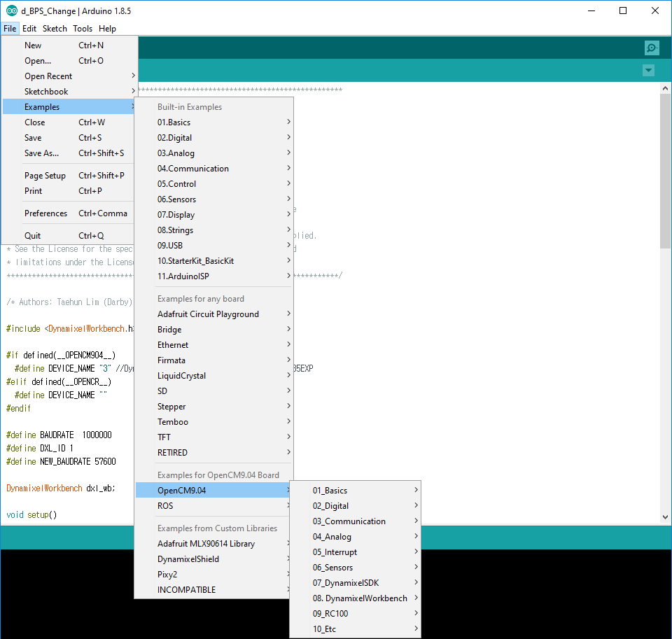Open the Pixy2 examples entry
Viewport: 672px width, 639px height.
point(214,575)
